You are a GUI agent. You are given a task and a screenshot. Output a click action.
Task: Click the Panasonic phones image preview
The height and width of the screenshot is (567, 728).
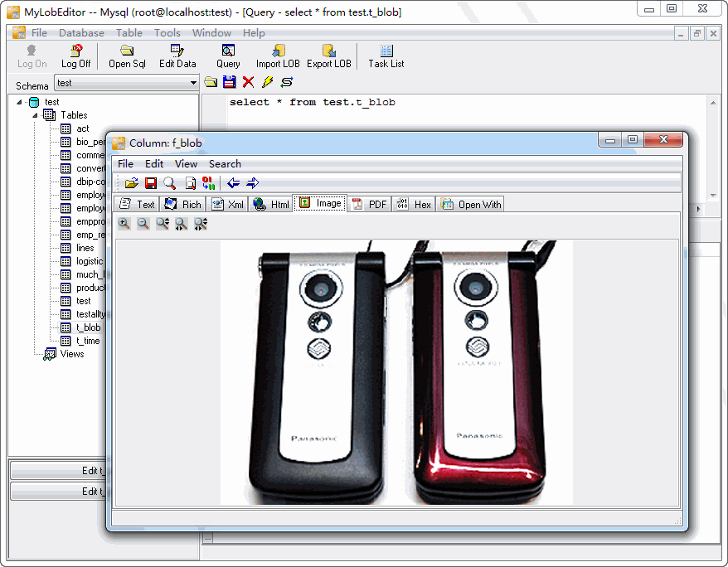coord(396,372)
